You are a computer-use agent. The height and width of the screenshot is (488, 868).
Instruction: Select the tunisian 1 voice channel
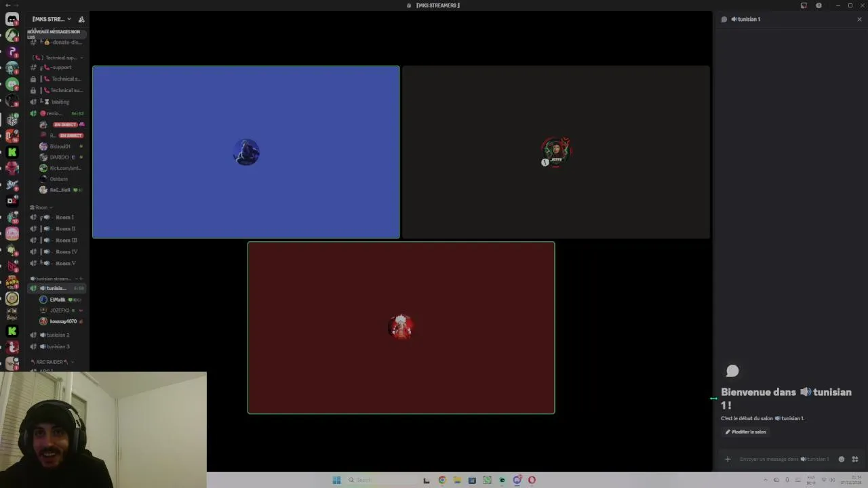coord(58,288)
